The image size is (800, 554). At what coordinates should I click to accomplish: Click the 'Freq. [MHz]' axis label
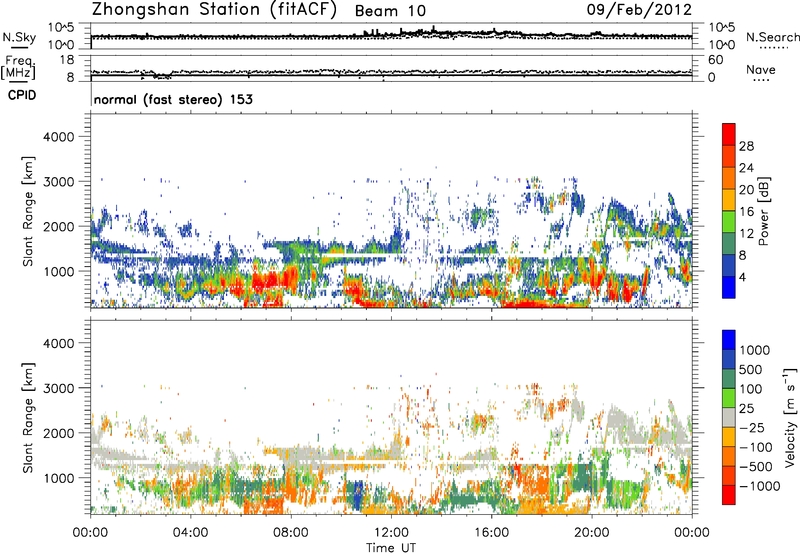tap(18, 68)
